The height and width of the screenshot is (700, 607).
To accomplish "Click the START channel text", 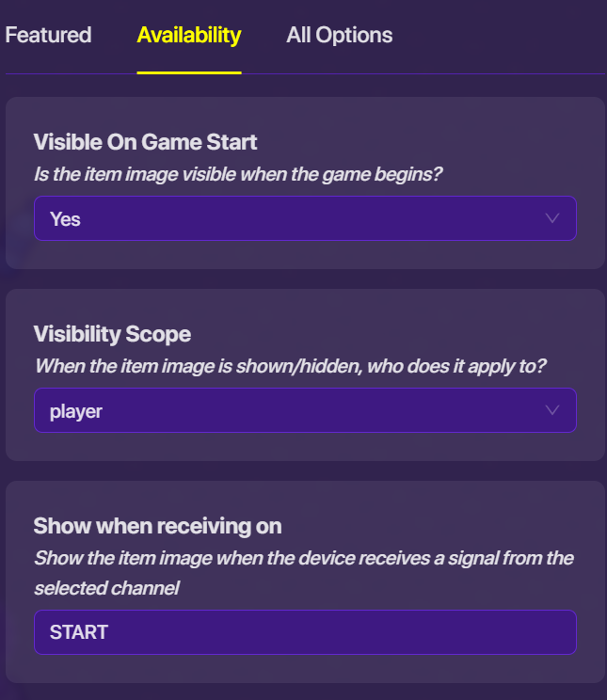I will [79, 632].
